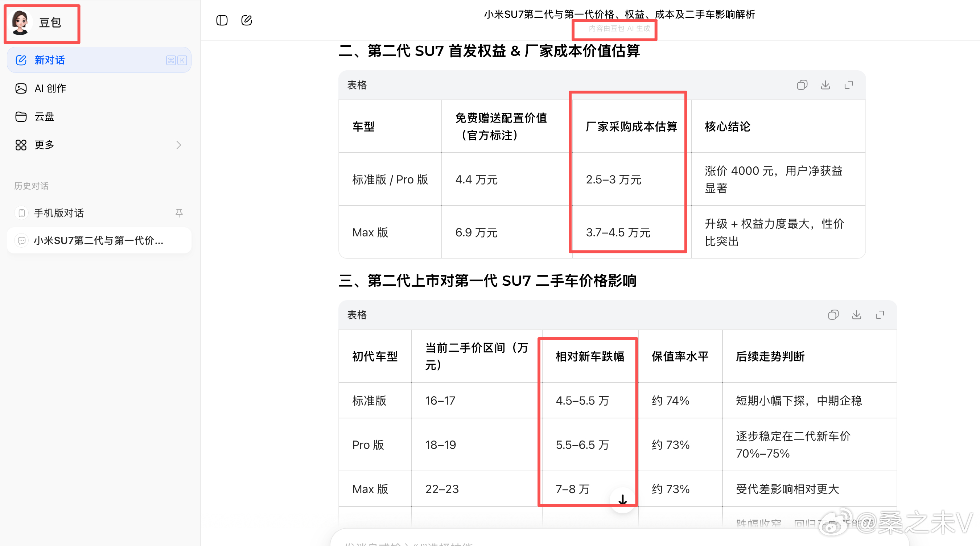Expand the 二手车价格 table to fullscreen
The height and width of the screenshot is (546, 980).
coord(880,315)
